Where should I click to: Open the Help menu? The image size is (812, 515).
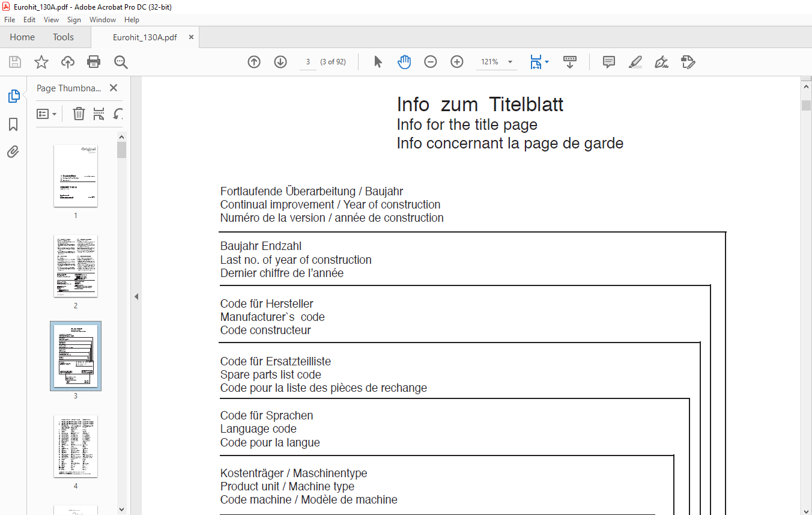pos(132,20)
